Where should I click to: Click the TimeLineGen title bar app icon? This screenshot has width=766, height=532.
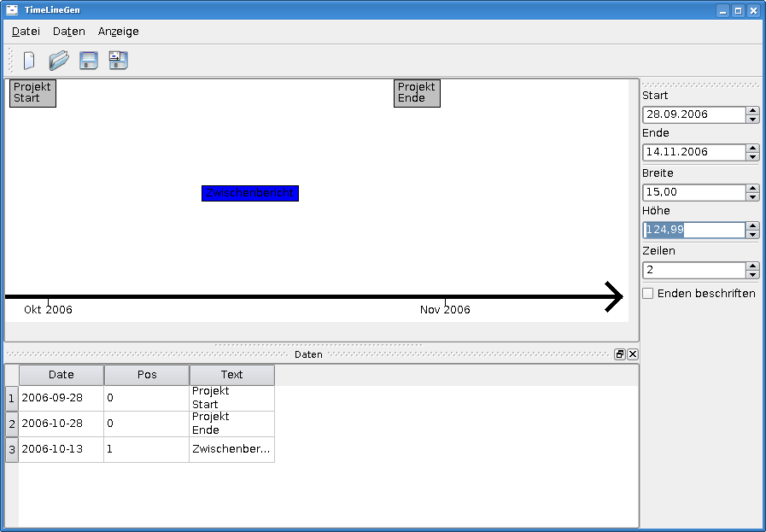[x=12, y=10]
